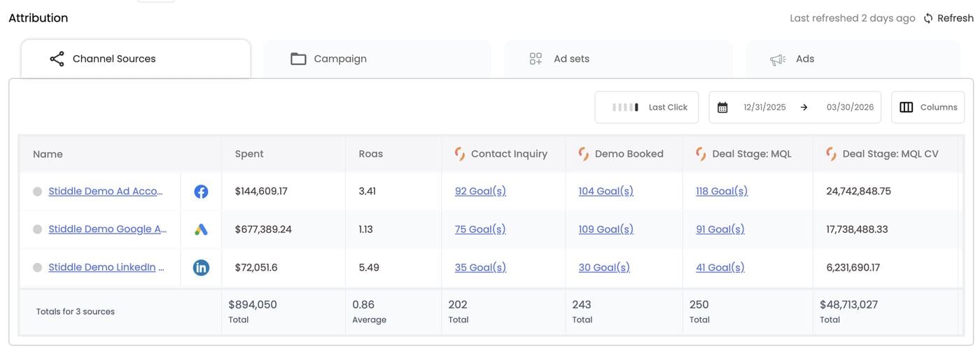Open the 104 Goal(s) Demo Booked link
The width and height of the screenshot is (980, 351).
tap(606, 191)
